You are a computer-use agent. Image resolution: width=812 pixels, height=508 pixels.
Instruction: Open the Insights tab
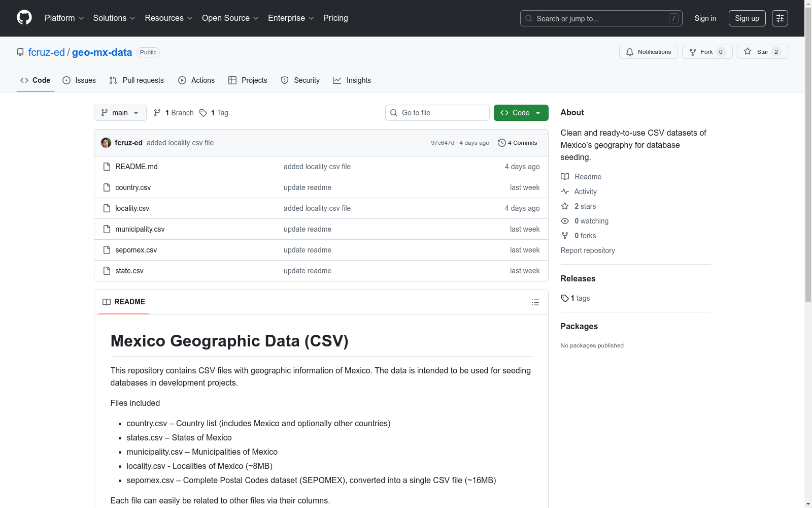(352, 80)
